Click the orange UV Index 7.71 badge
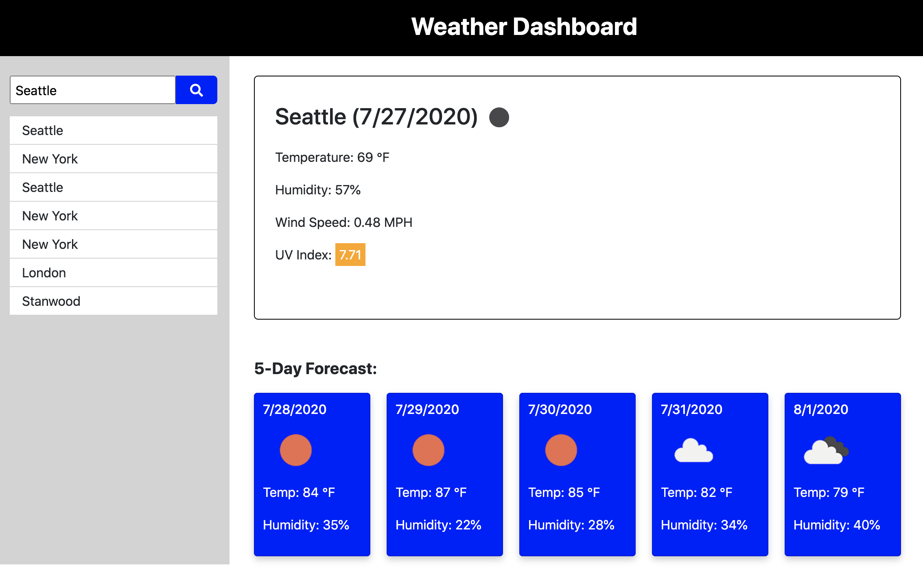 350,255
